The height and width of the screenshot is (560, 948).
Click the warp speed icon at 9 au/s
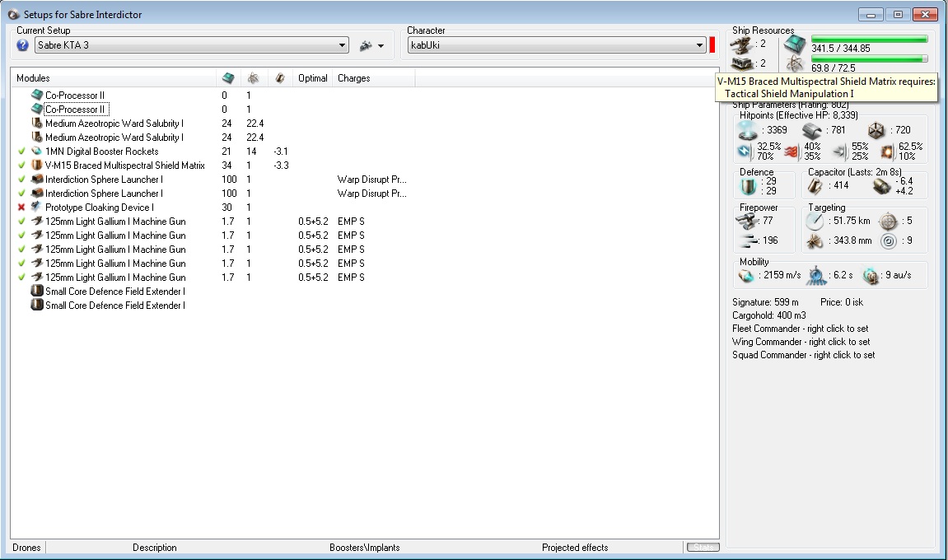[x=871, y=276]
